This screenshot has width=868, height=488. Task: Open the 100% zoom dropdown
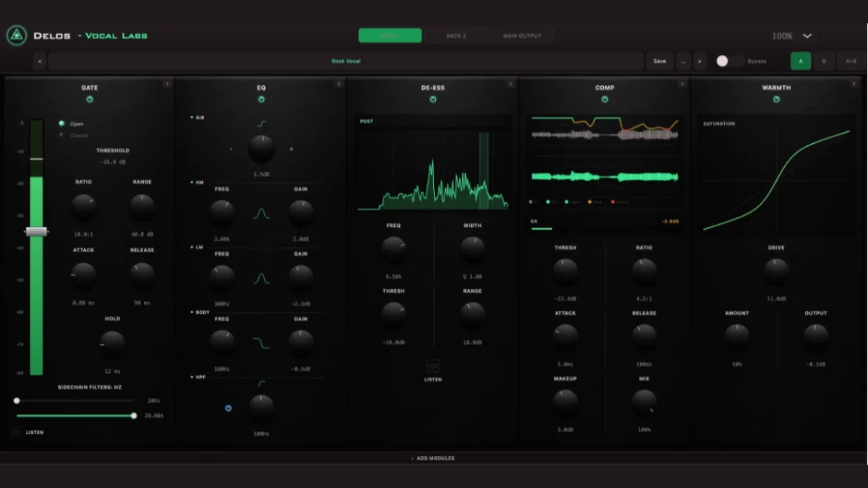(x=792, y=36)
